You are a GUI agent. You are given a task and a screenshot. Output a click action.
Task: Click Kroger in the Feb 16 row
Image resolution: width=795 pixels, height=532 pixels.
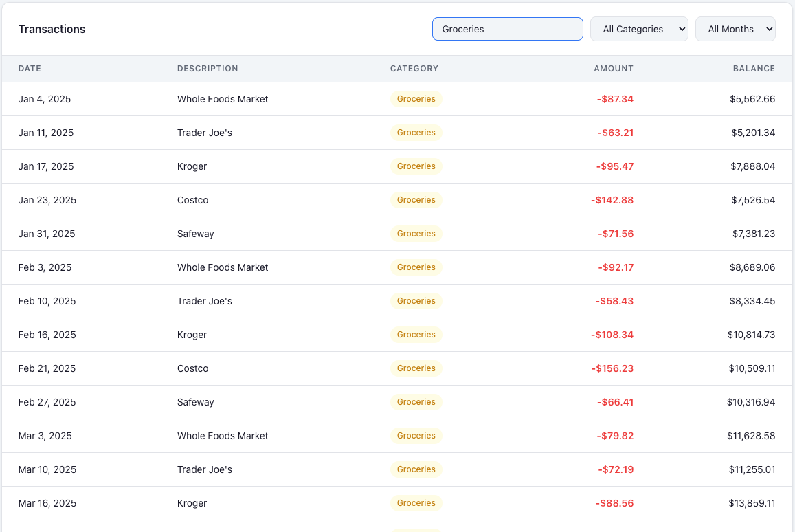[x=192, y=335]
